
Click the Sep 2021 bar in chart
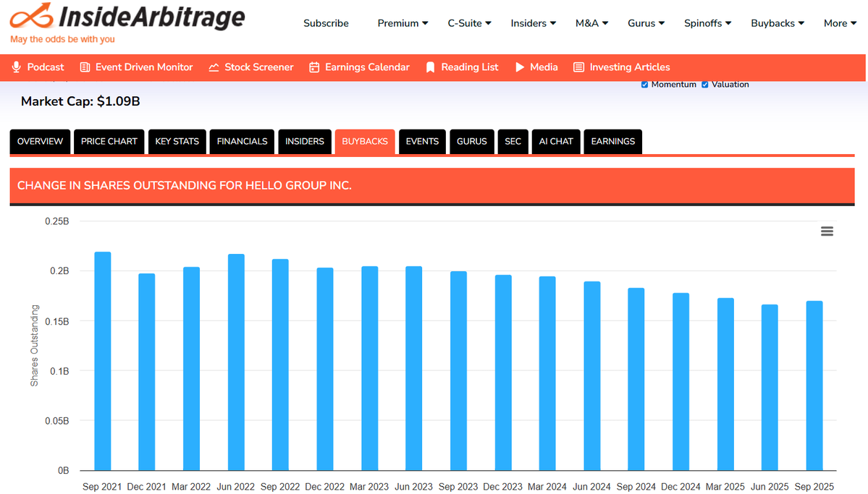click(x=102, y=361)
